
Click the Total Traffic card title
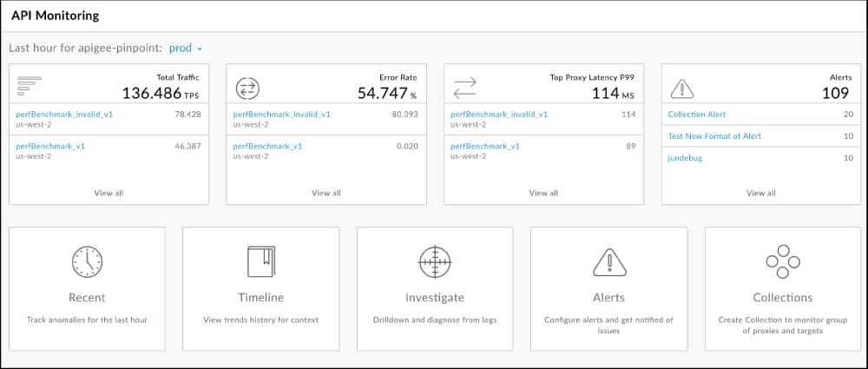pyautogui.click(x=176, y=77)
